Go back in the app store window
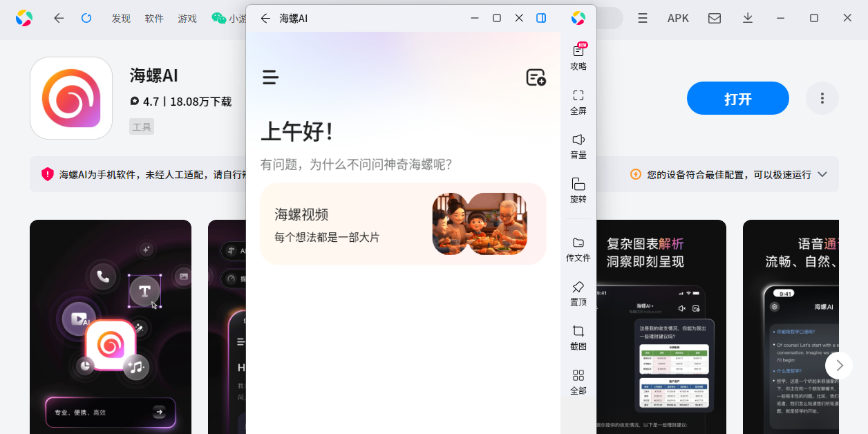868x434 pixels. point(59,18)
